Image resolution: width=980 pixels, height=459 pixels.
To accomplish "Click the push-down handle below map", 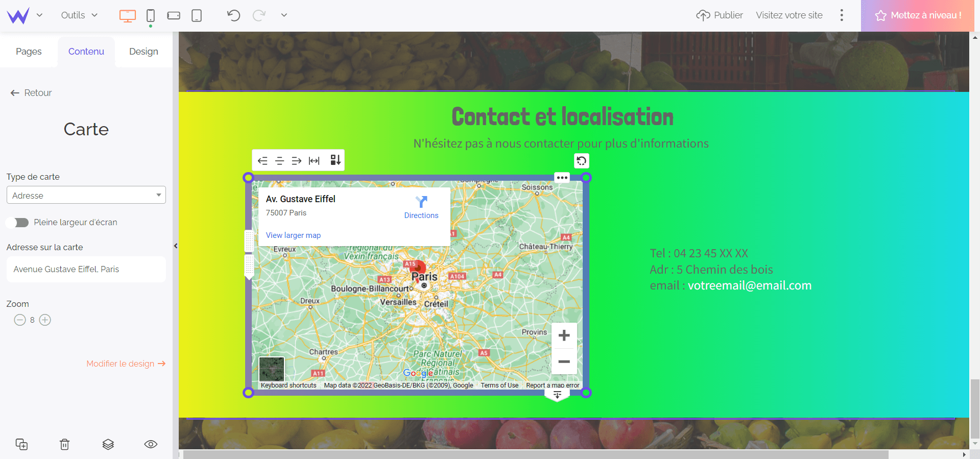I will 557,395.
